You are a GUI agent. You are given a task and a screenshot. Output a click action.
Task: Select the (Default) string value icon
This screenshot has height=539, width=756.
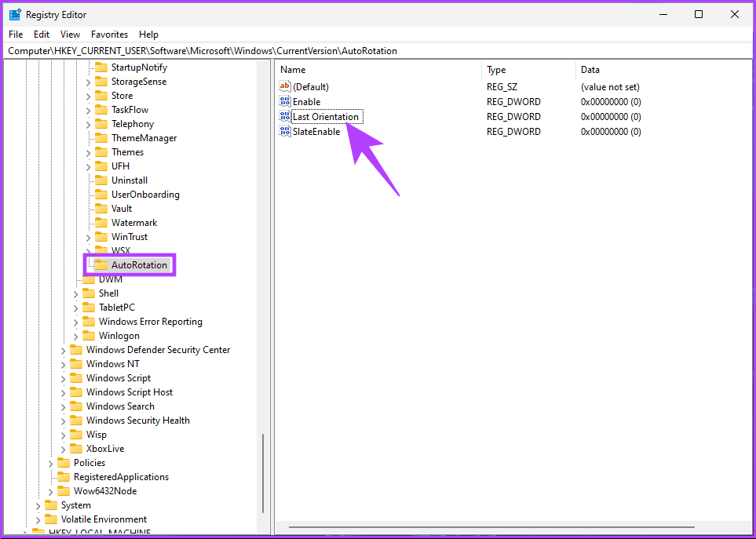coord(285,87)
